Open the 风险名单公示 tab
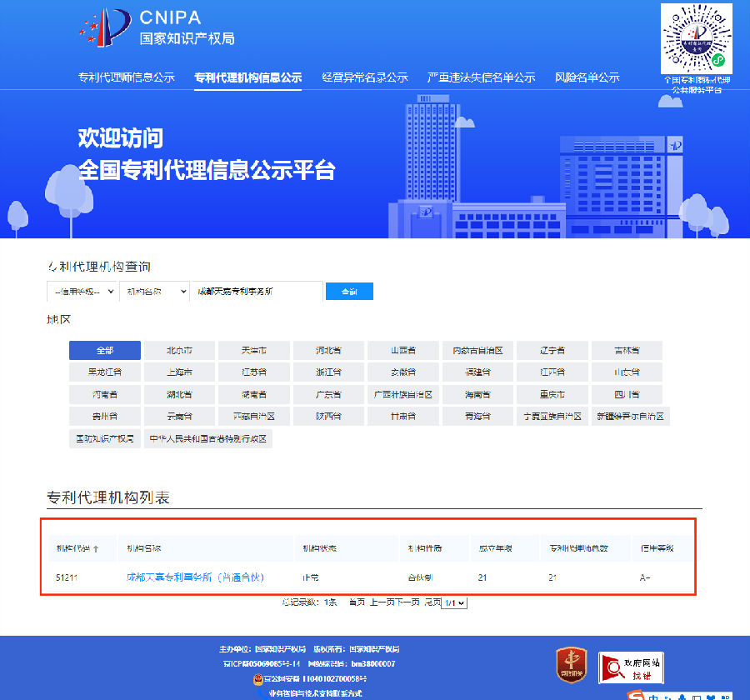Image resolution: width=750 pixels, height=700 pixels. pyautogui.click(x=587, y=77)
